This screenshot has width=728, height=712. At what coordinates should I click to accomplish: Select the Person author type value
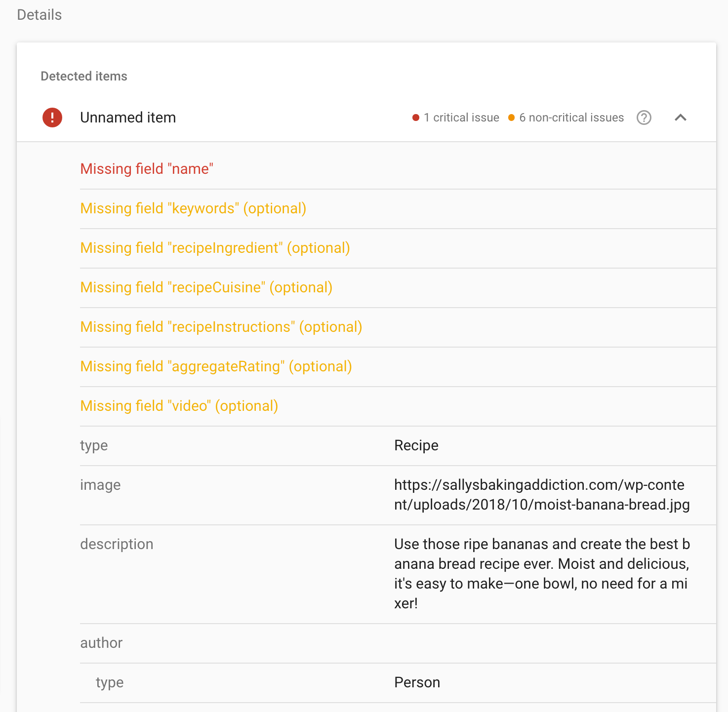pos(417,682)
